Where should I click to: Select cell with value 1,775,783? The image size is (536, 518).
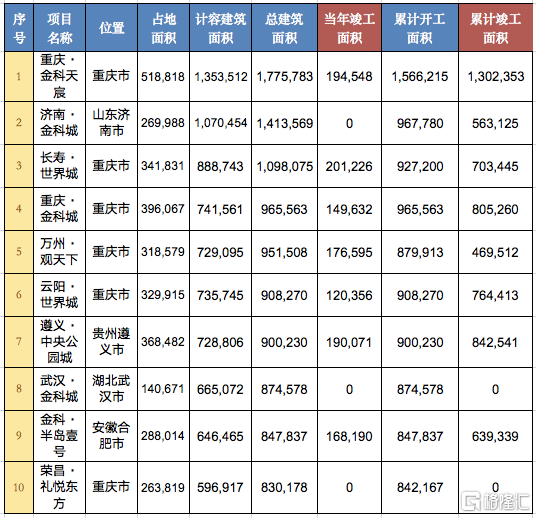[x=284, y=76]
